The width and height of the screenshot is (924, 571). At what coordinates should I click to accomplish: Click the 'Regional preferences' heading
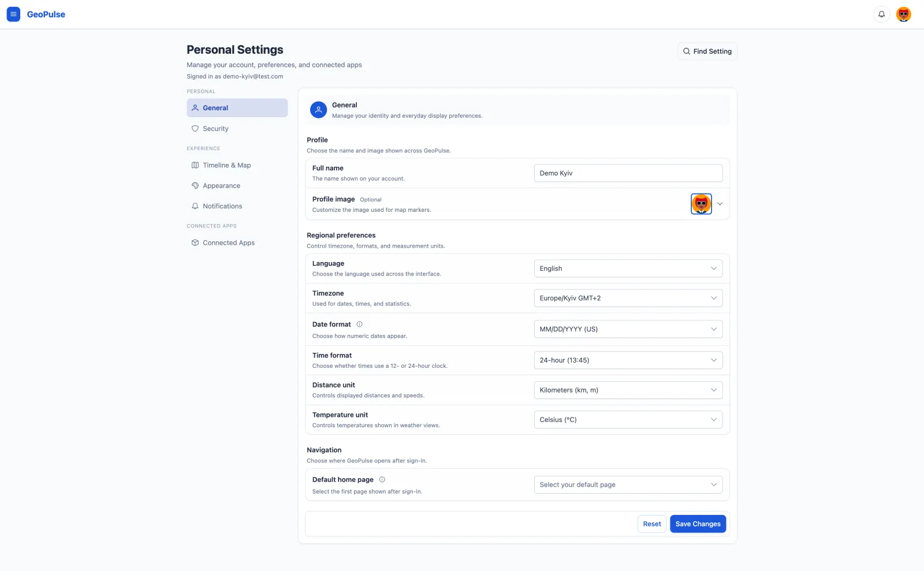[x=341, y=236]
